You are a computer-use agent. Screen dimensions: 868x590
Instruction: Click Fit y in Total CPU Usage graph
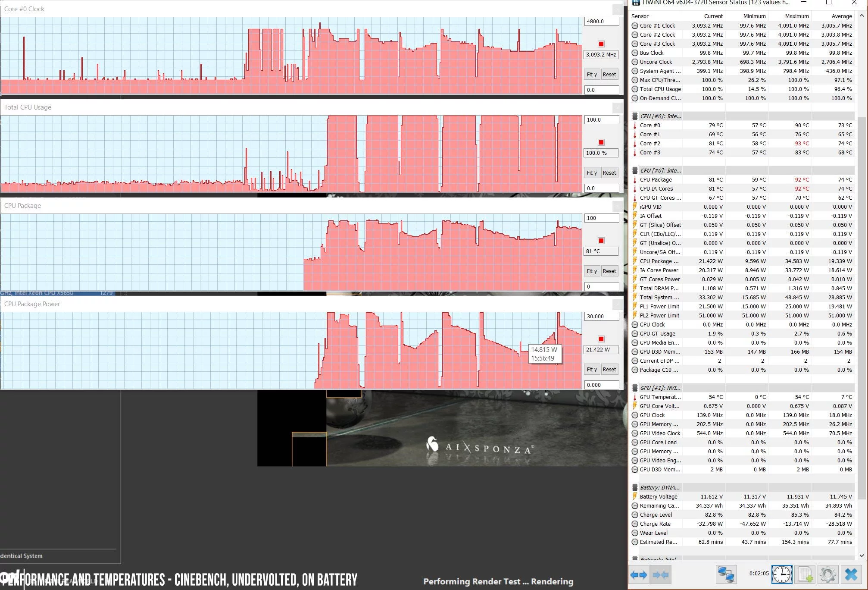click(x=592, y=173)
